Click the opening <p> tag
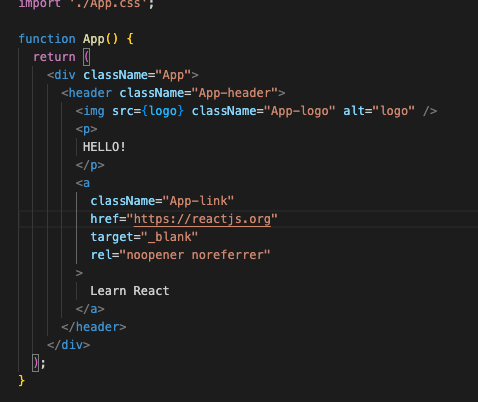The height and width of the screenshot is (402, 478). pyautogui.click(x=86, y=129)
